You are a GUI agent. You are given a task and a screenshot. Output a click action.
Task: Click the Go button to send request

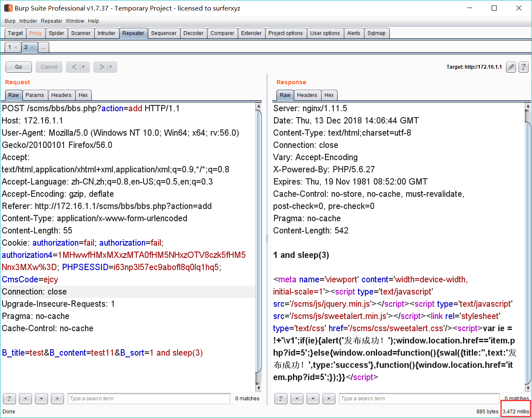coord(19,67)
